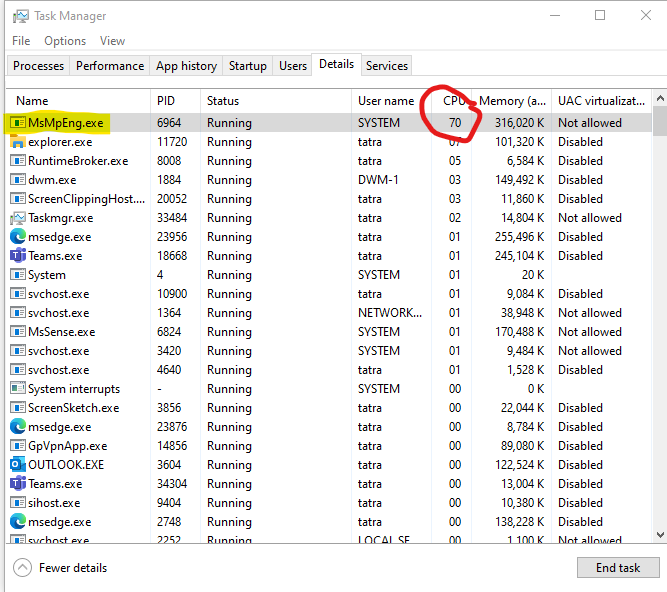Select the OUTLOOK.EXE process name
667x592 pixels.
pyautogui.click(x=66, y=464)
